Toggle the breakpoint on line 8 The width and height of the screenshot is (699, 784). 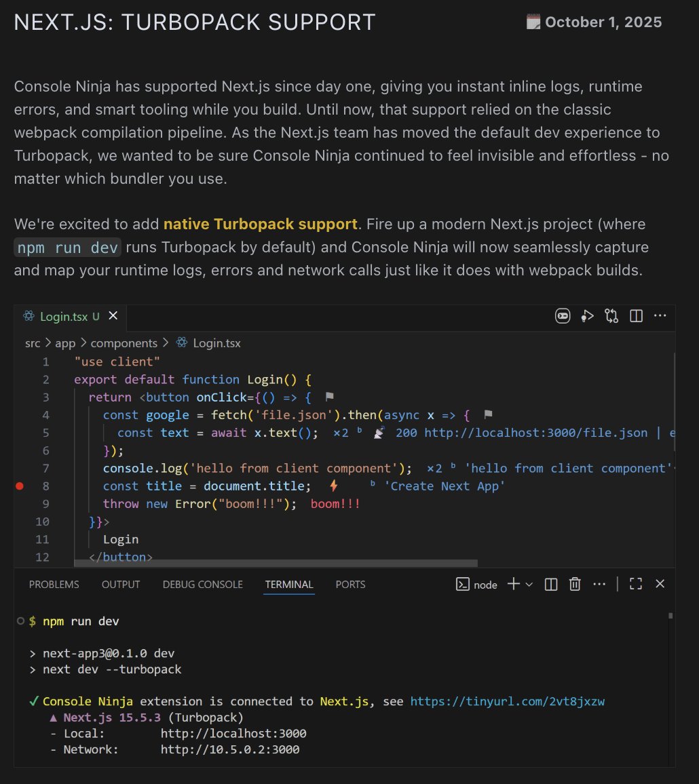(20, 486)
